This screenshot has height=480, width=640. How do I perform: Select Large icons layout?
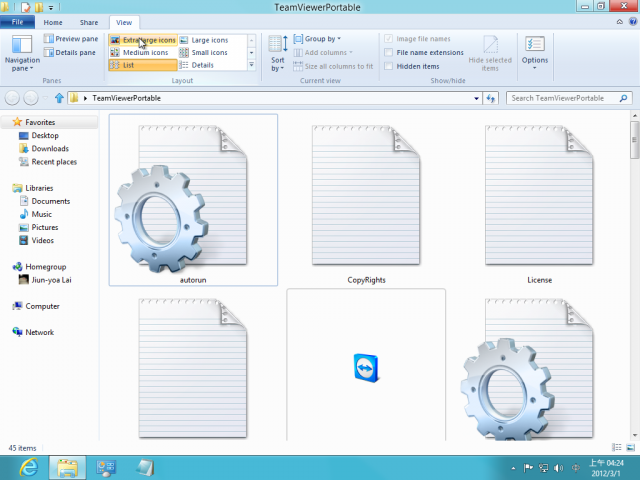tap(204, 40)
